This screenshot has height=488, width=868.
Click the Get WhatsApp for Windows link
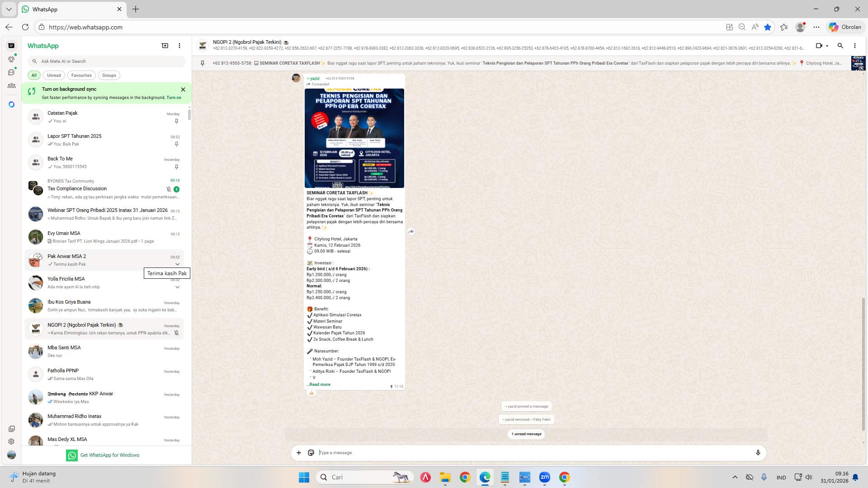110,455
